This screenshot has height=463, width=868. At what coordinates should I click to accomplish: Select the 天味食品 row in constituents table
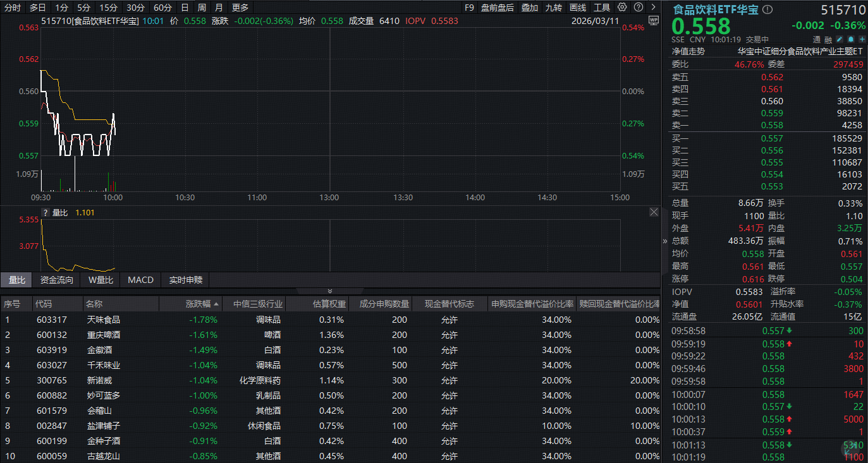(x=104, y=320)
